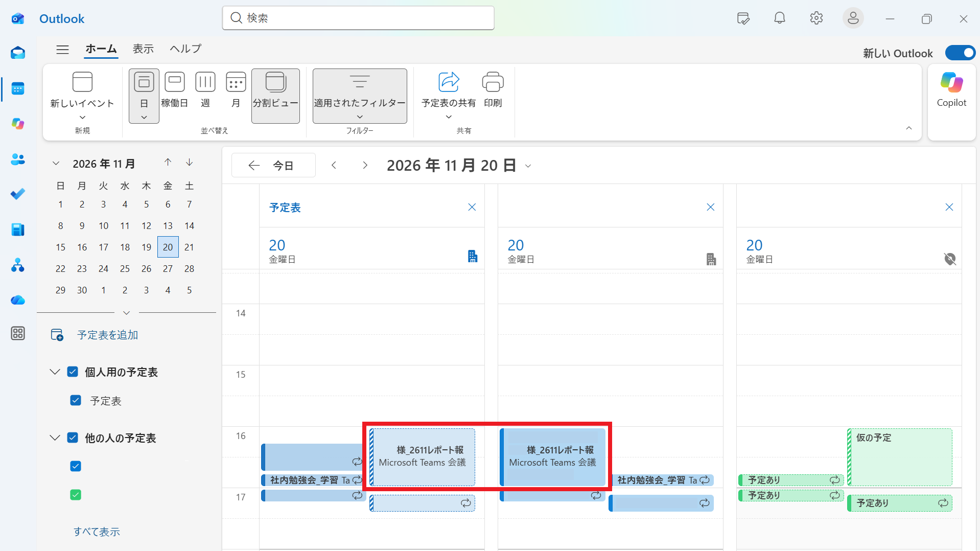980x551 pixels.
Task: Uncheck the blue shared calendar checkbox
Action: 76,466
